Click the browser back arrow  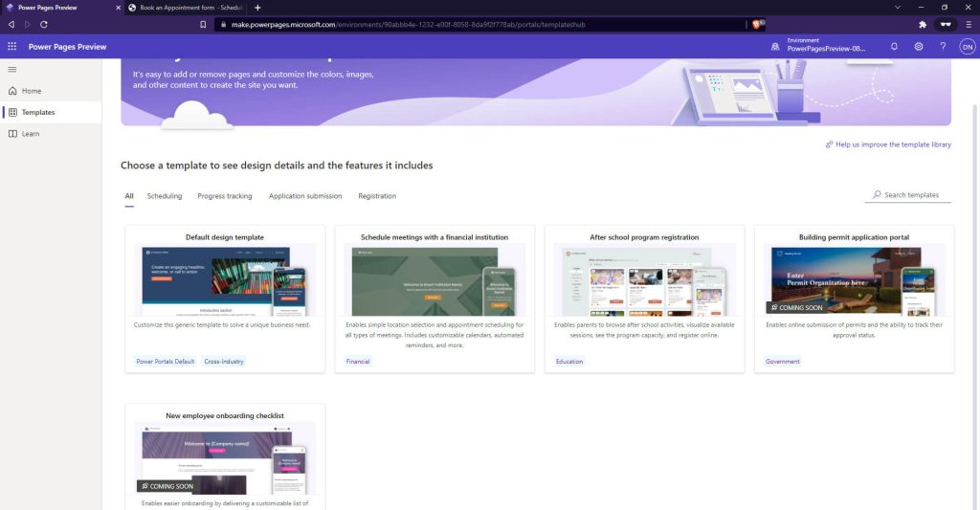tap(11, 24)
